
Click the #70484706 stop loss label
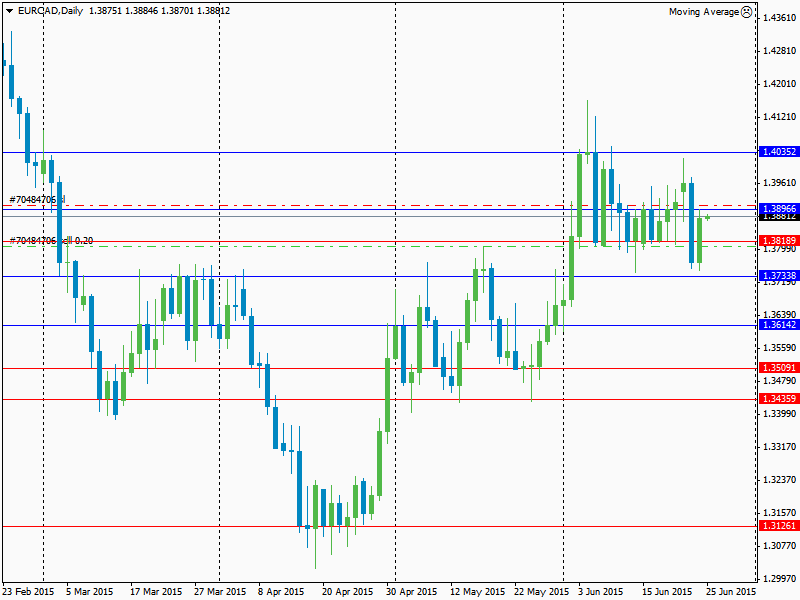pos(37,199)
